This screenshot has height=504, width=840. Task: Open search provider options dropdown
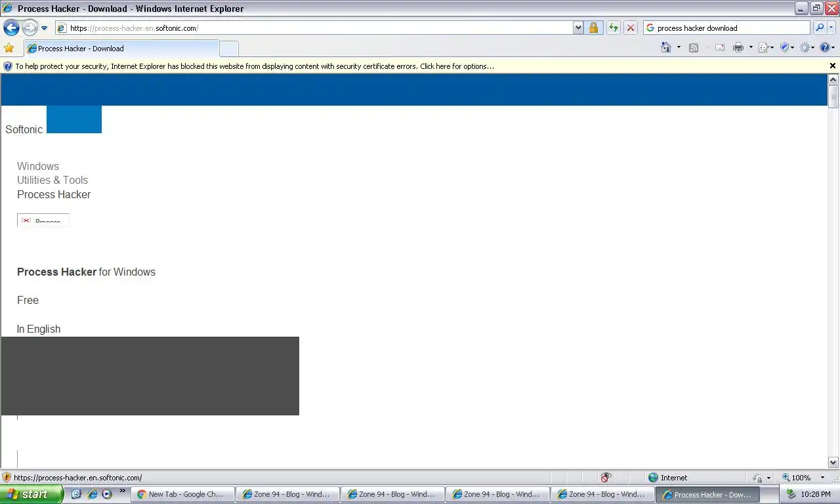click(831, 28)
